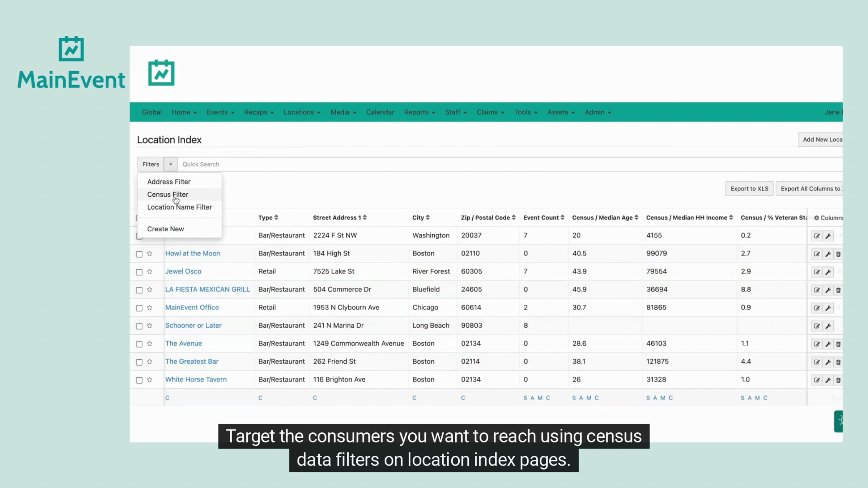
Task: Sort the table by City column
Action: tap(421, 218)
